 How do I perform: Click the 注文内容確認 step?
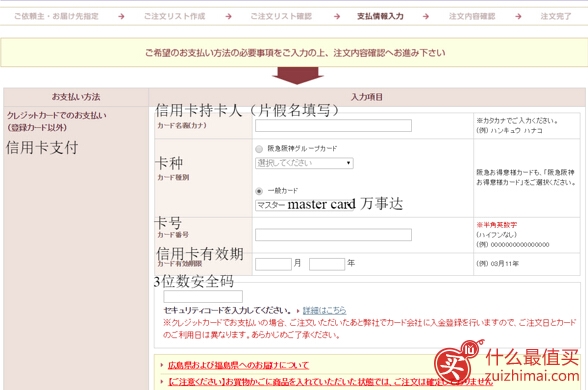coord(472,16)
